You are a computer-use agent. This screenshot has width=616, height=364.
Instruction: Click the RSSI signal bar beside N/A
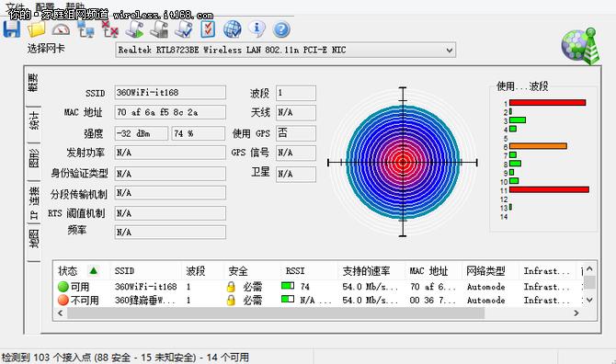288,300
